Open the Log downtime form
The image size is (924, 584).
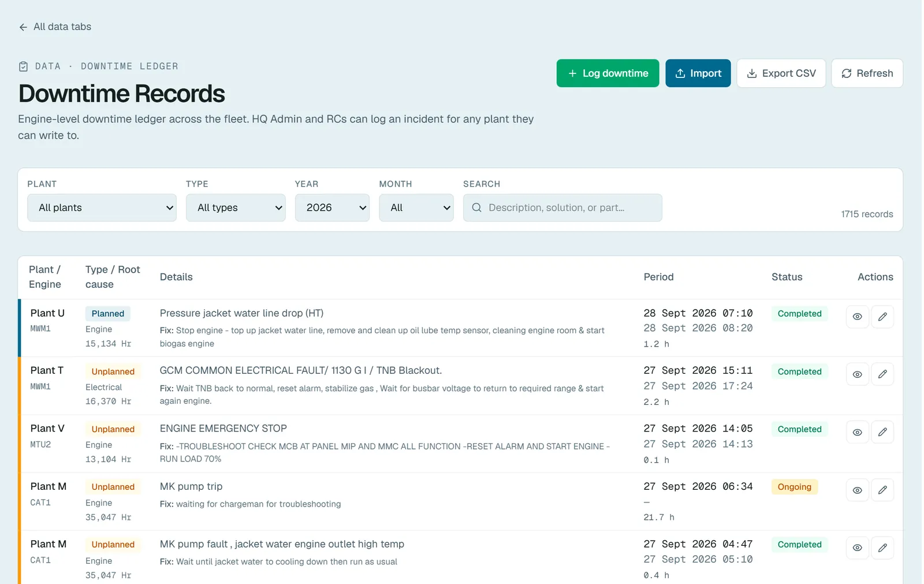(608, 73)
